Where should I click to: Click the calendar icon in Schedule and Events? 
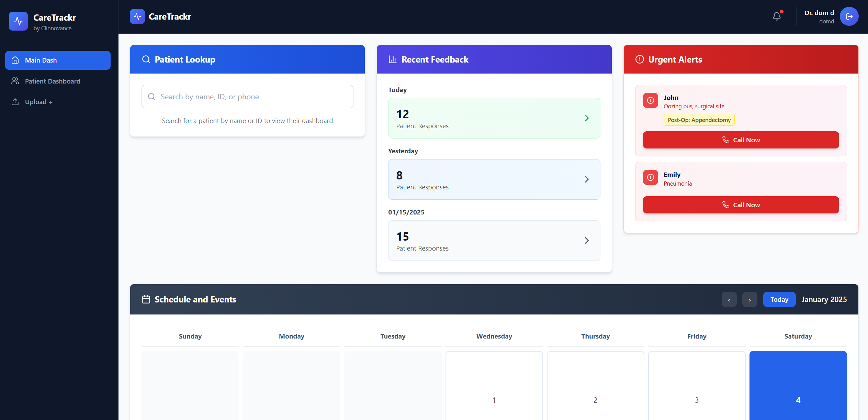[x=146, y=299]
